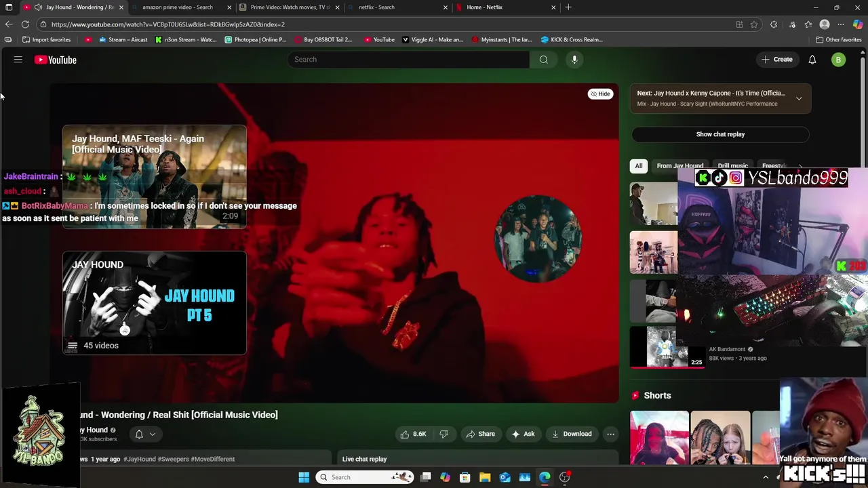Viewport: 868px width, 488px height.
Task: Open File Explorer from the taskbar
Action: coord(485,477)
